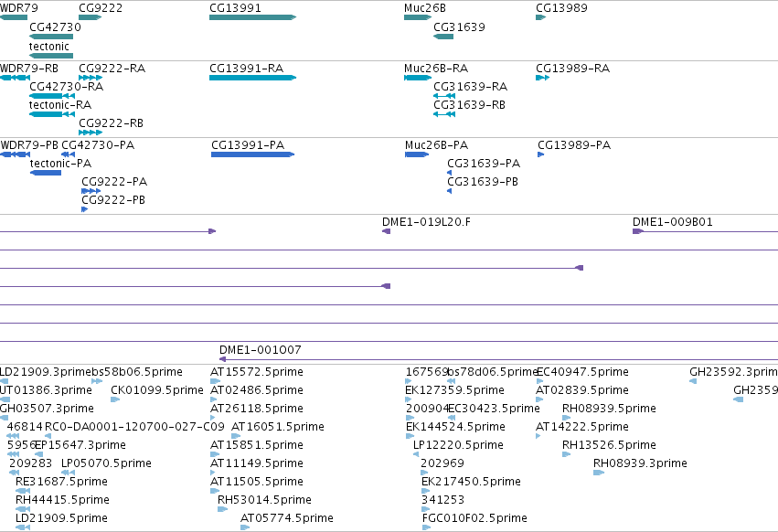This screenshot has width=778, height=532.
Task: Click the CG13989 gene label
Action: click(561, 8)
